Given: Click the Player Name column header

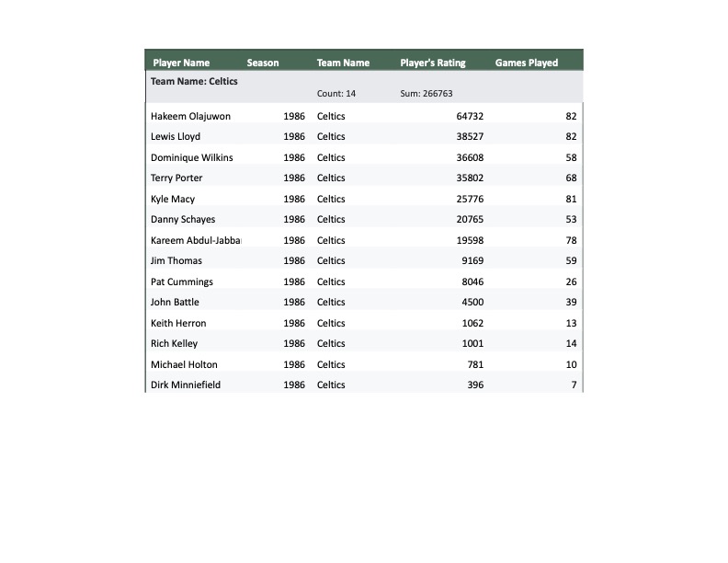Looking at the screenshot, I should tap(181, 63).
